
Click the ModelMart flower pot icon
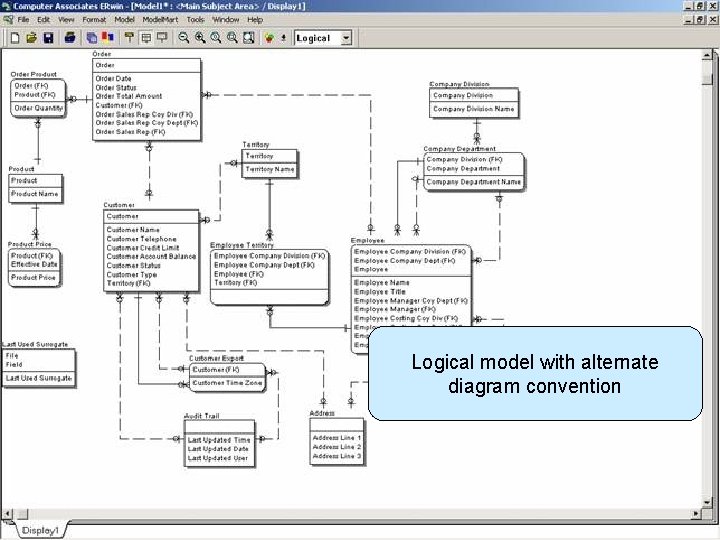[270, 38]
